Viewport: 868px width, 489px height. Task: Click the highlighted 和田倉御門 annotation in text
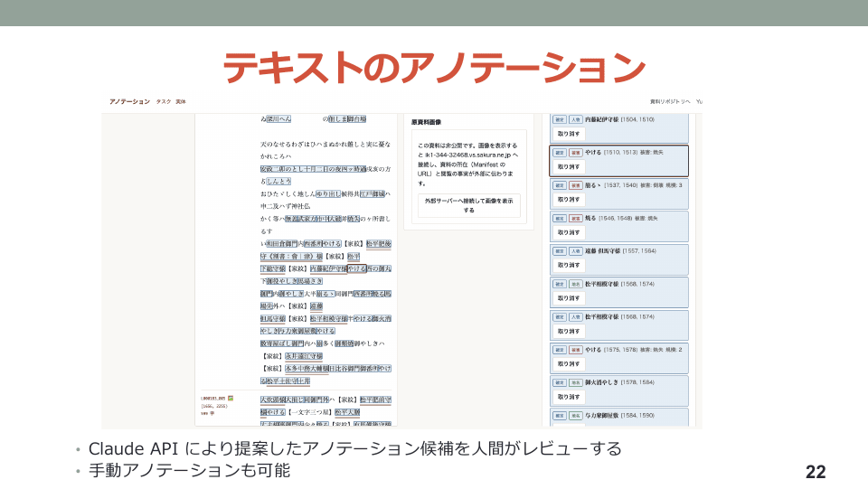click(282, 244)
